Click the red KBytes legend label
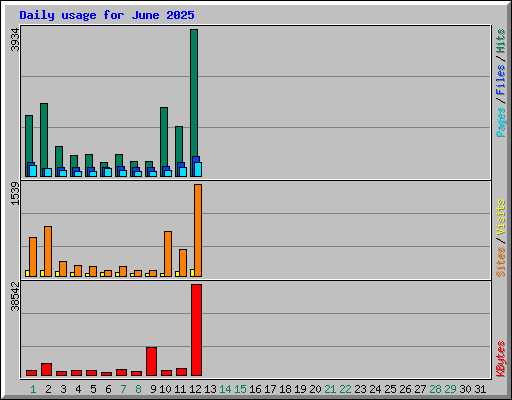This screenshot has height=400, width=512. pyautogui.click(x=500, y=359)
